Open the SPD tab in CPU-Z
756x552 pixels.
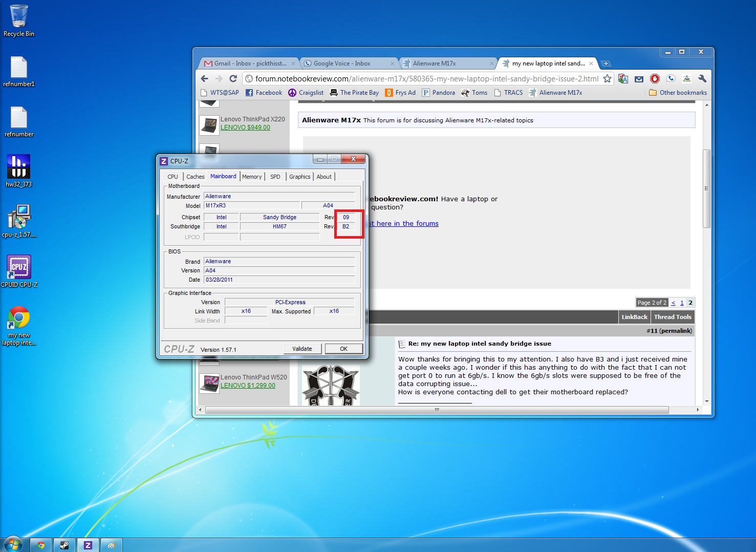275,177
